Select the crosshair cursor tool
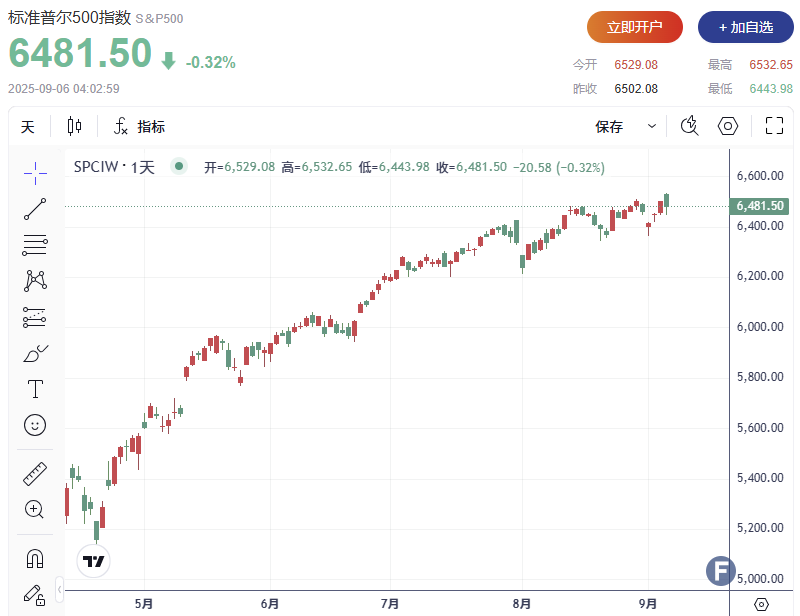This screenshot has width=800, height=616. [35, 173]
